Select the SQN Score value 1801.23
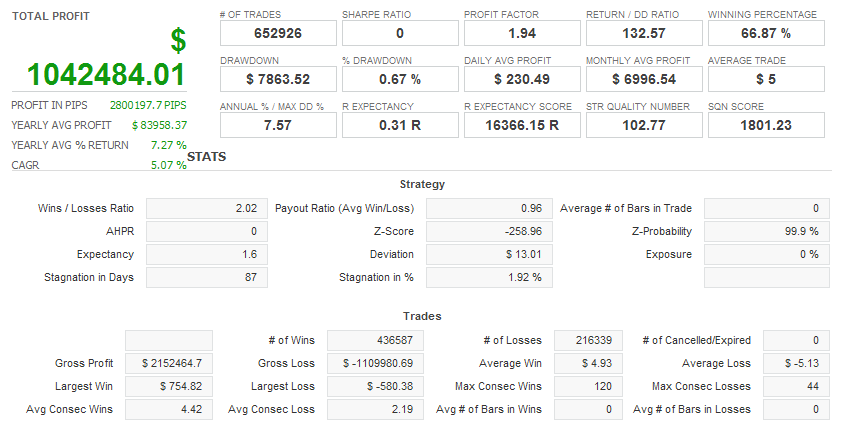The width and height of the screenshot is (841, 434). tap(766, 125)
